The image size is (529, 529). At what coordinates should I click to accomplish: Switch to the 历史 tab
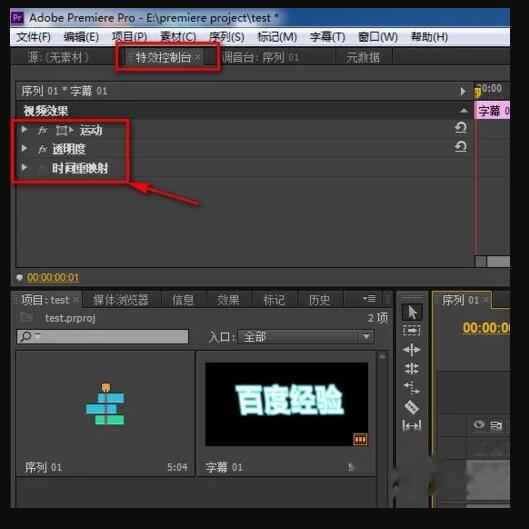point(319,300)
